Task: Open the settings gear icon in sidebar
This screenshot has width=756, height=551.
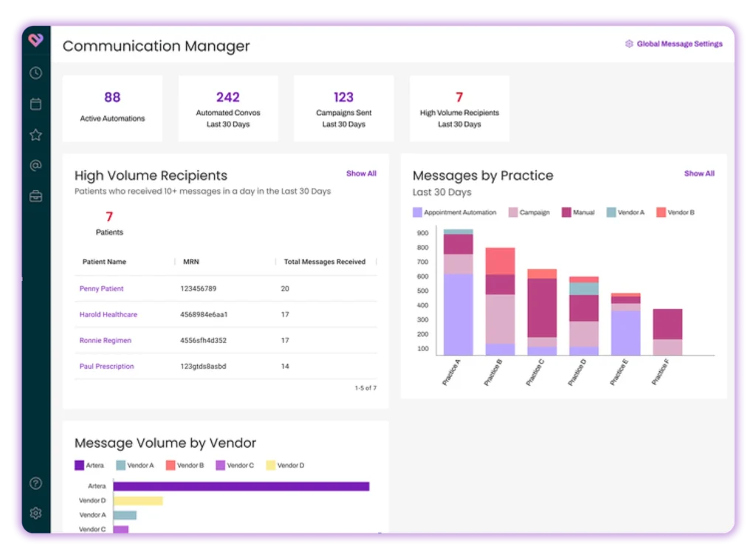Action: point(35,513)
